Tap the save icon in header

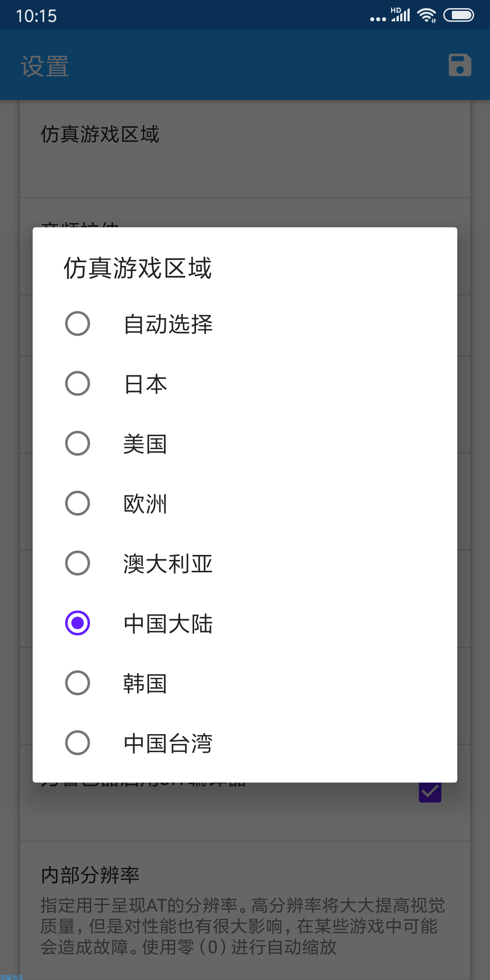[x=460, y=65]
